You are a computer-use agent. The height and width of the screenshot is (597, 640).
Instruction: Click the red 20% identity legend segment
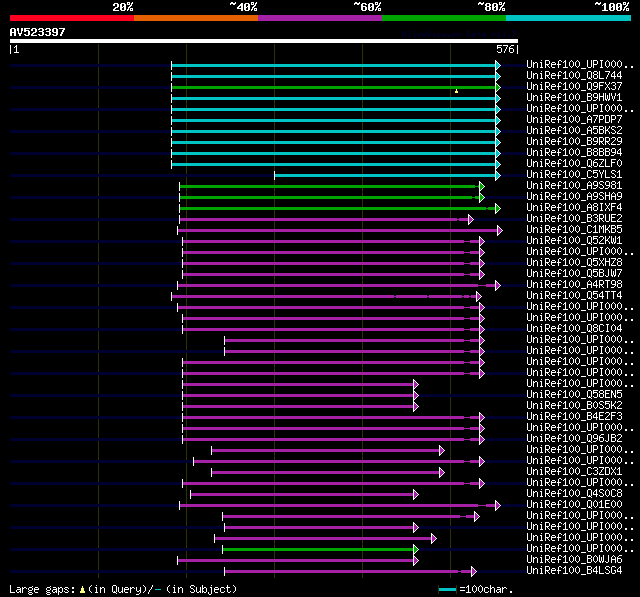click(72, 18)
